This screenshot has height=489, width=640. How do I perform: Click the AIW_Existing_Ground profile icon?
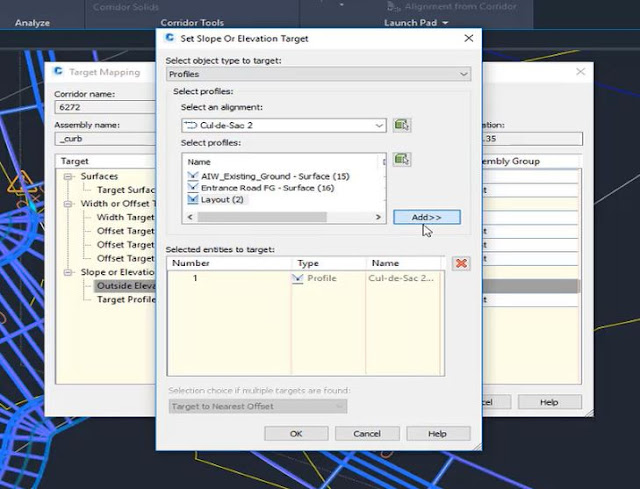tap(193, 176)
